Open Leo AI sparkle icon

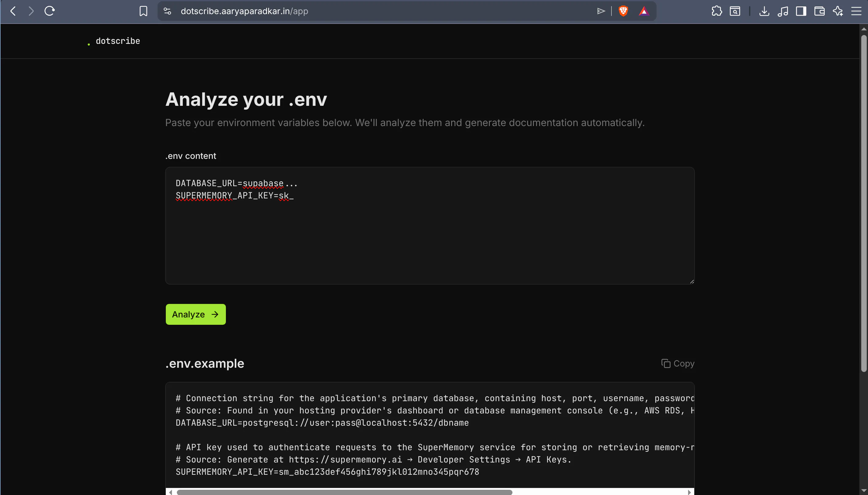838,11
